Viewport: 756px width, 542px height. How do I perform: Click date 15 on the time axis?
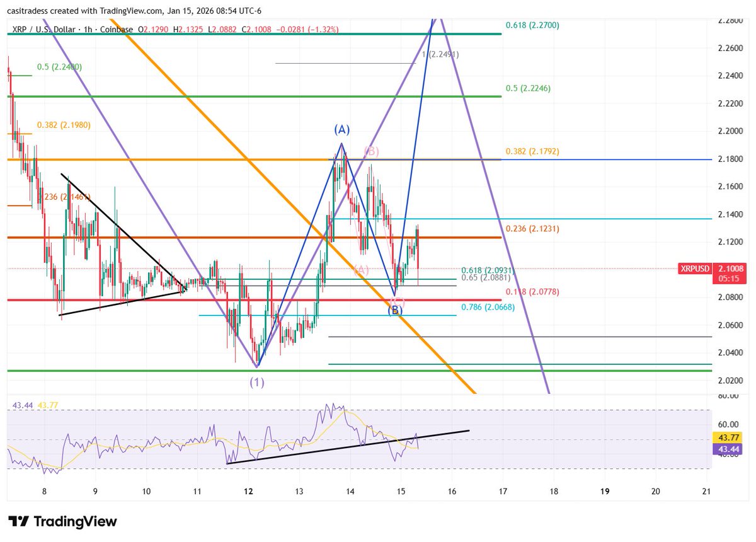click(401, 491)
